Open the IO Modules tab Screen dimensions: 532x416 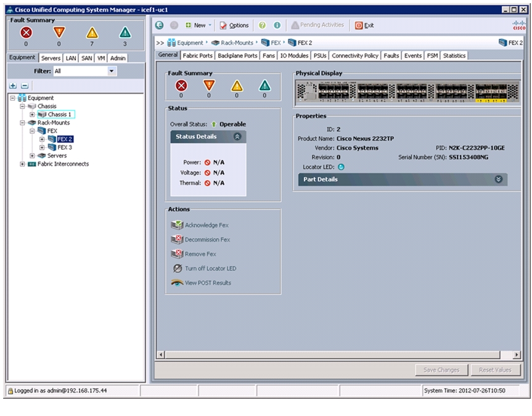pos(294,55)
